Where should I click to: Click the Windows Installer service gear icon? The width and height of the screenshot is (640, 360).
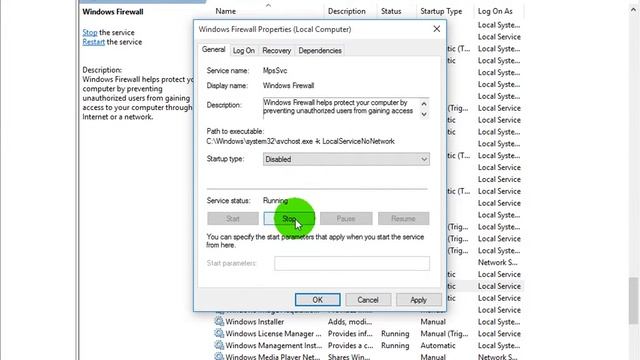click(219, 321)
